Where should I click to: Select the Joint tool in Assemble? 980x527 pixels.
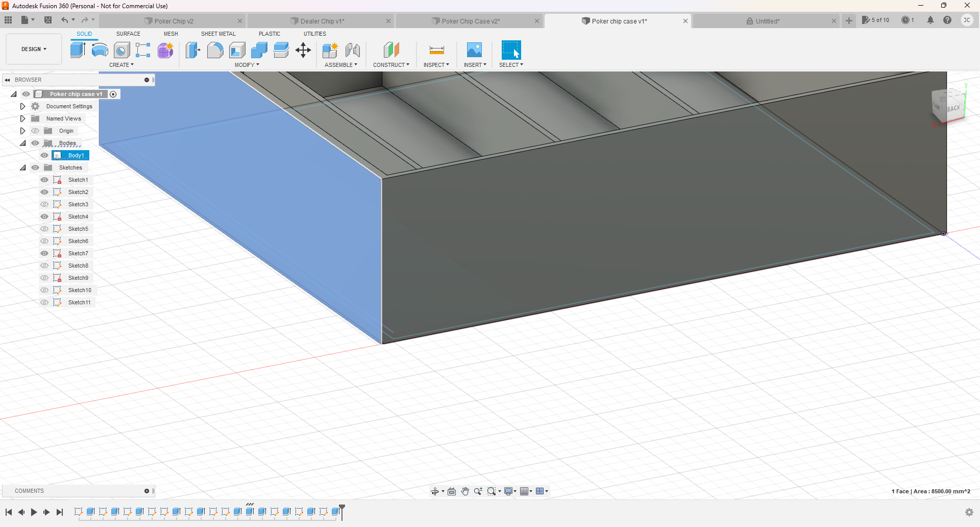352,50
